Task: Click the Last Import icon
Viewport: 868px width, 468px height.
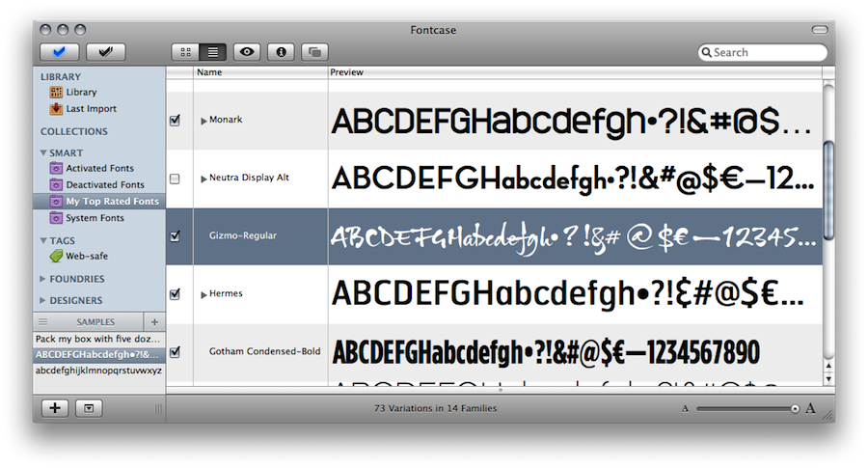Action: (x=56, y=108)
